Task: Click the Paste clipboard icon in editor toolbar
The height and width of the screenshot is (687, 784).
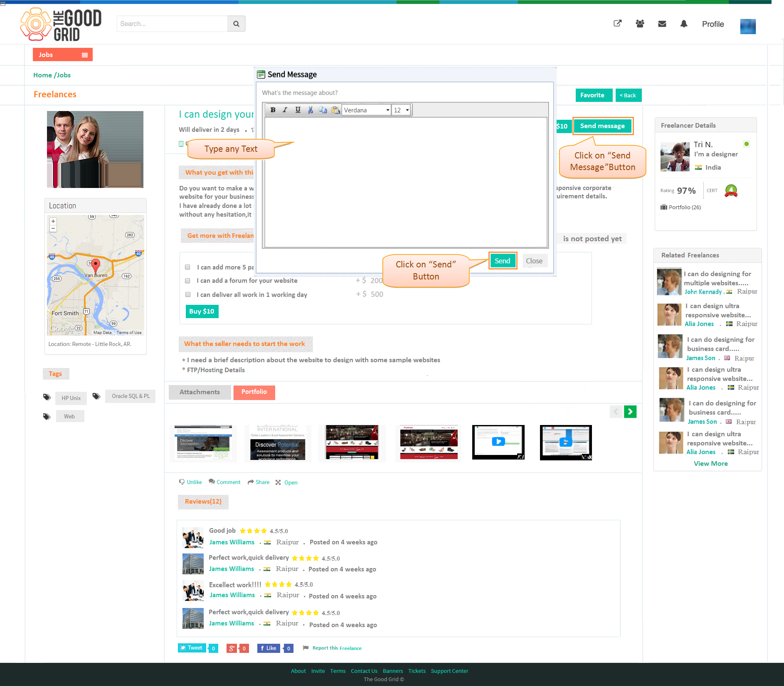Action: [x=335, y=110]
